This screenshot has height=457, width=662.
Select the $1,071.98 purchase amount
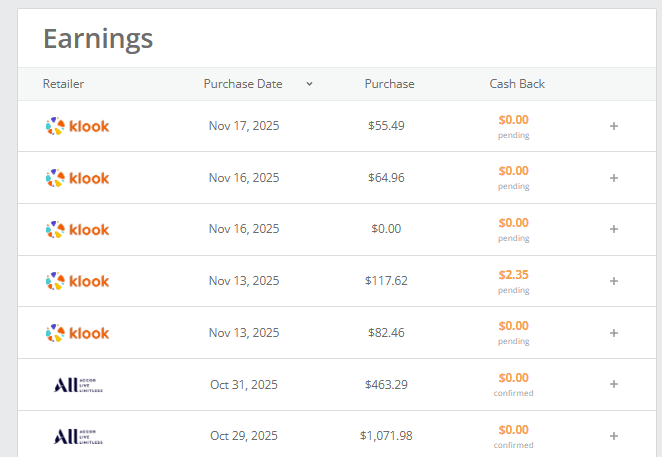[386, 435]
